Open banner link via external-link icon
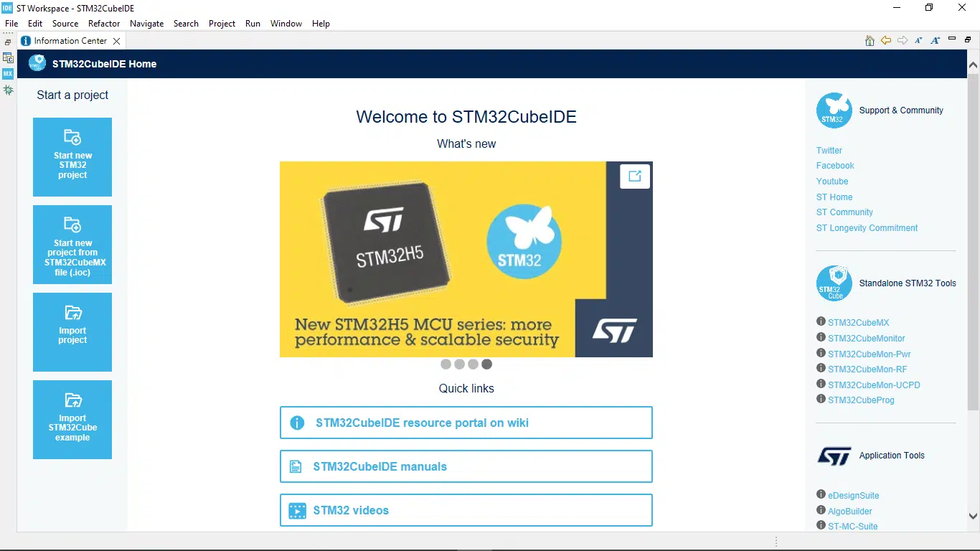This screenshot has width=980, height=551. pos(635,176)
